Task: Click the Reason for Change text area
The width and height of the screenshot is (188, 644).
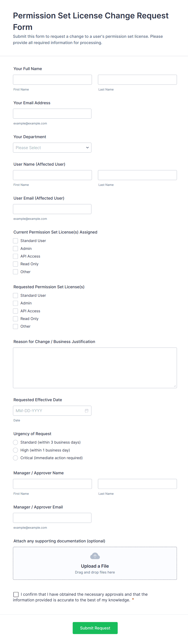Action: 95,367
